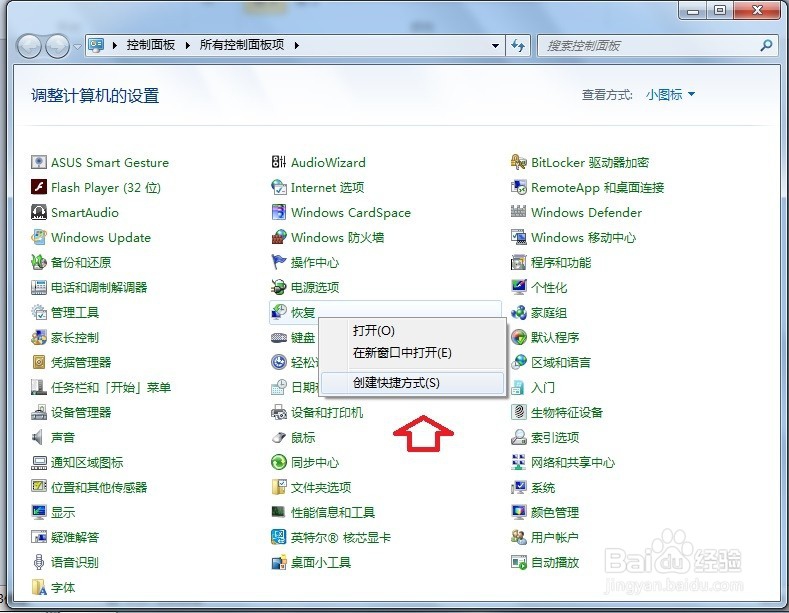The image size is (789, 613).
Task: Click the 备份和还原 icon
Action: (x=39, y=262)
